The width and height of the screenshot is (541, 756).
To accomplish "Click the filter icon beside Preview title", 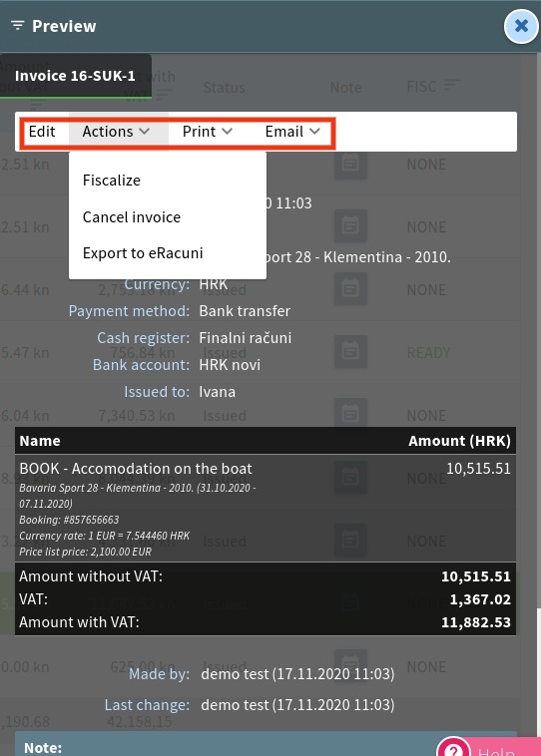I will coord(18,26).
